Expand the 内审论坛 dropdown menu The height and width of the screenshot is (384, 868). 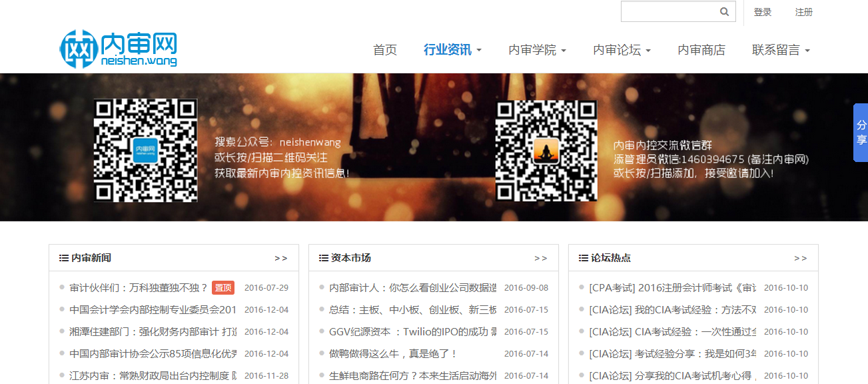pyautogui.click(x=622, y=50)
